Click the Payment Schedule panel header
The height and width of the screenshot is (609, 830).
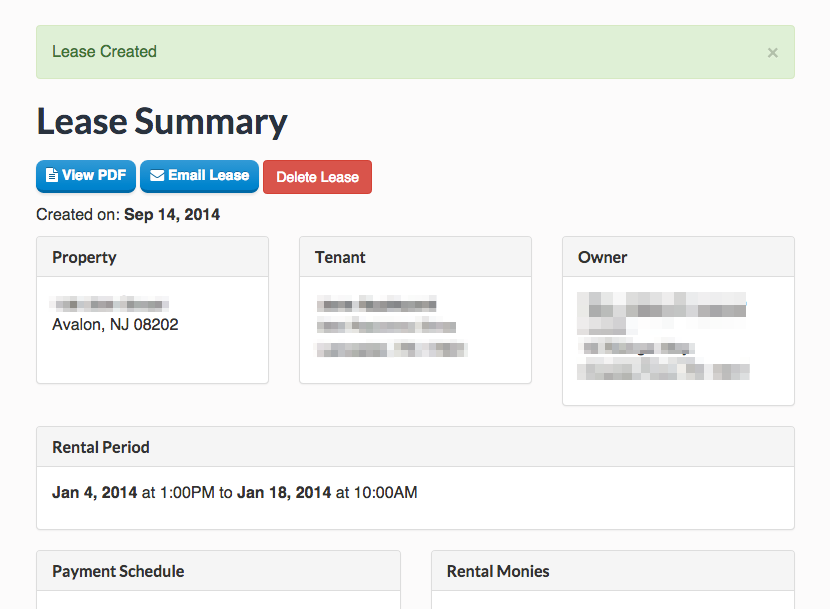click(x=218, y=571)
